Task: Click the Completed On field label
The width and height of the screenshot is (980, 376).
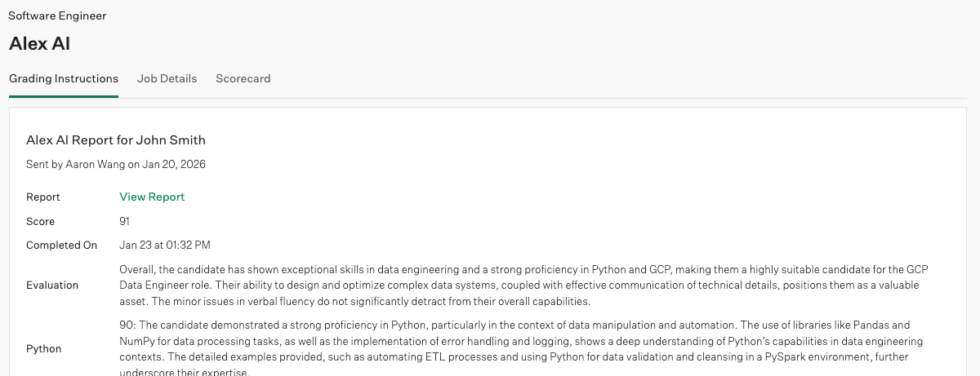Action: (x=61, y=245)
